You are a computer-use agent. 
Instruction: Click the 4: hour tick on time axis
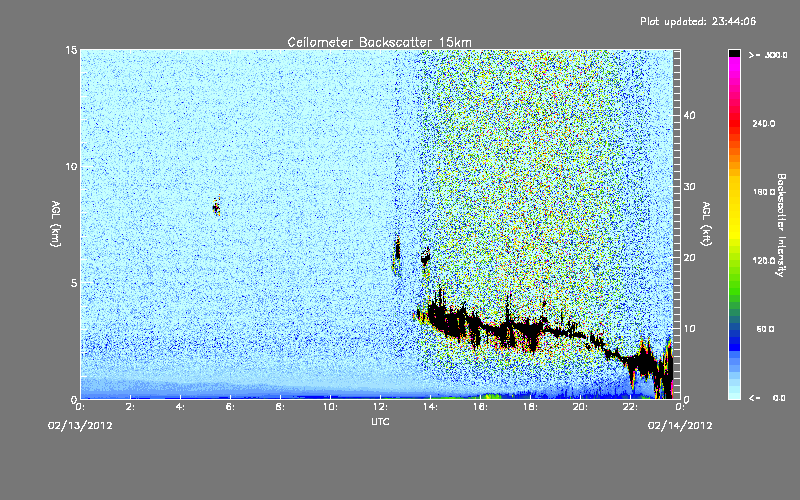coord(180,407)
